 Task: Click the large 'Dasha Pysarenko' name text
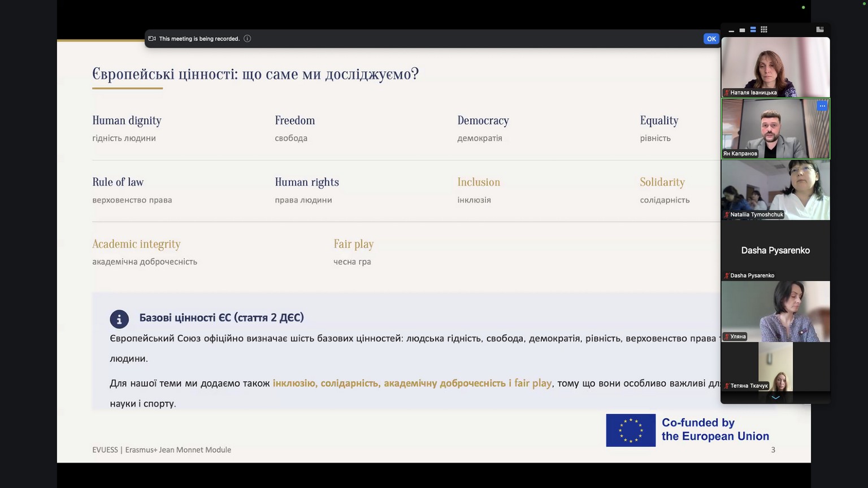pos(775,250)
